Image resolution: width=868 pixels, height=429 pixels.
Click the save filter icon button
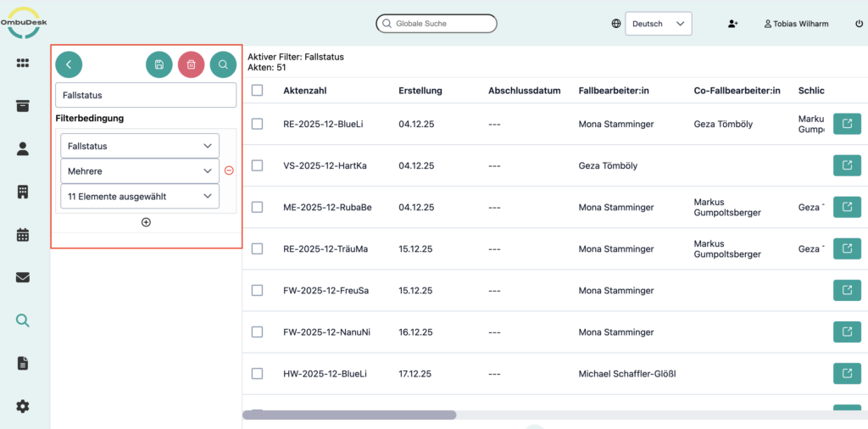coord(159,64)
